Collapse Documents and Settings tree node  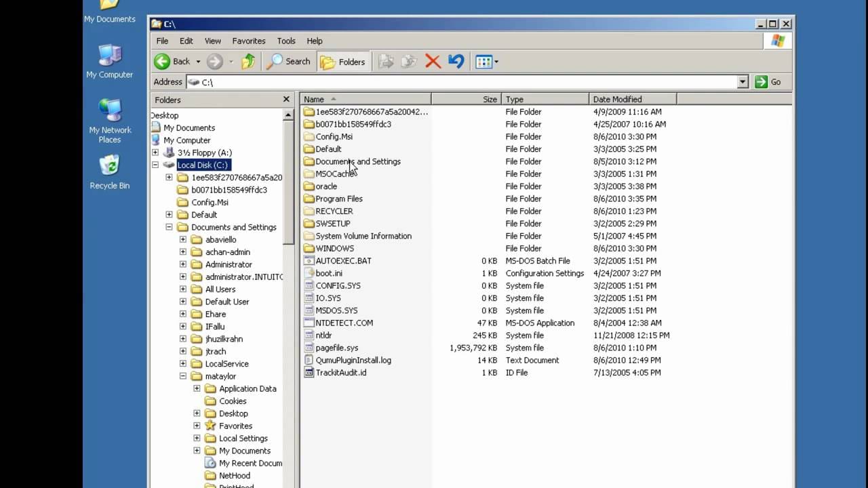169,227
